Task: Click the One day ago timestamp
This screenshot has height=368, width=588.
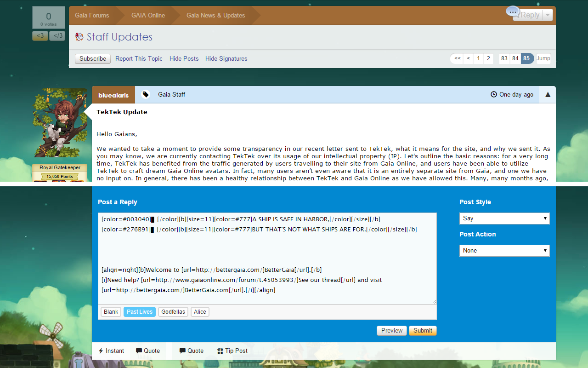Action: (x=516, y=94)
